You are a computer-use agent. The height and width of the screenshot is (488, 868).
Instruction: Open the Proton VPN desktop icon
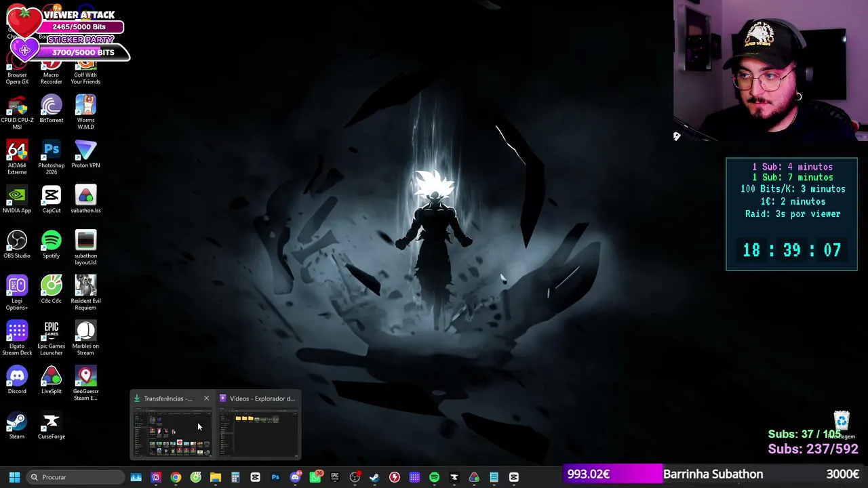[x=85, y=154]
